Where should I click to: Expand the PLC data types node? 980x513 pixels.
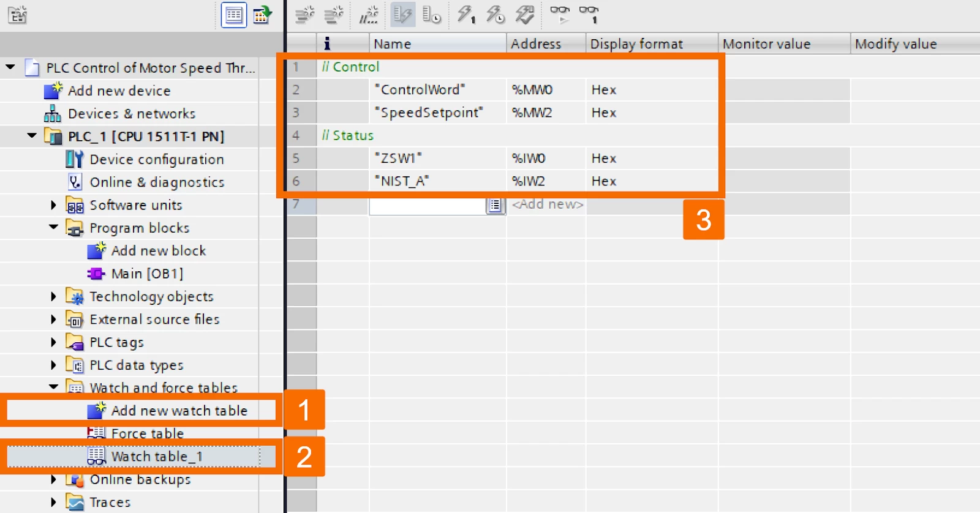pos(53,365)
